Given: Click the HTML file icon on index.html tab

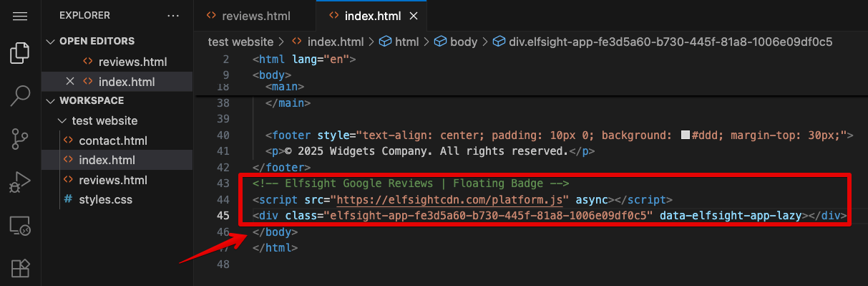Looking at the screenshot, I should 333,15.
